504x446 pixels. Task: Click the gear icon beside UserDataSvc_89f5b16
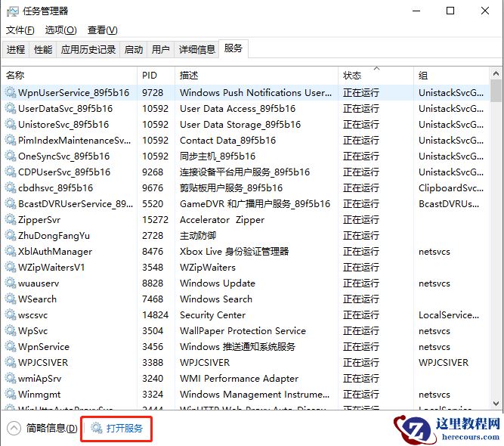(x=11, y=109)
